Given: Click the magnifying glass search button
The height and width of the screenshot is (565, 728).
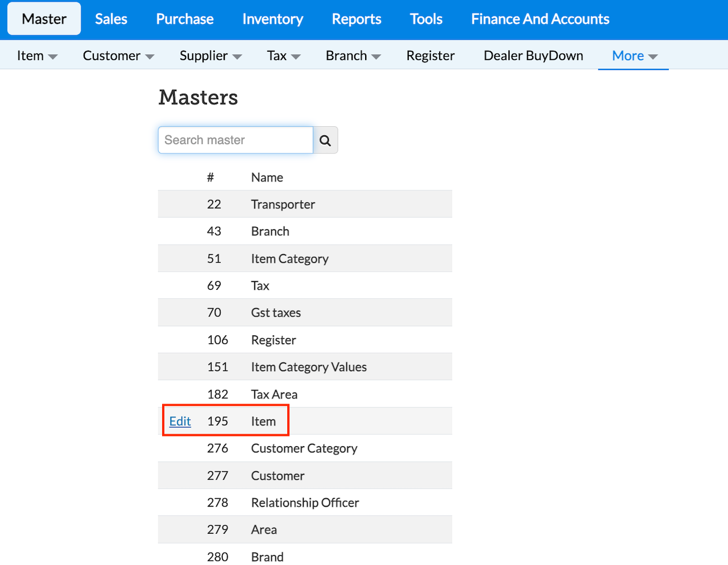Looking at the screenshot, I should pyautogui.click(x=325, y=140).
